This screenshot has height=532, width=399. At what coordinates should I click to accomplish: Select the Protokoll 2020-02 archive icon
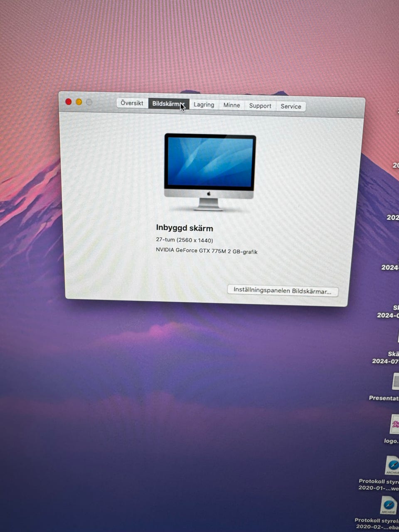[x=389, y=505]
